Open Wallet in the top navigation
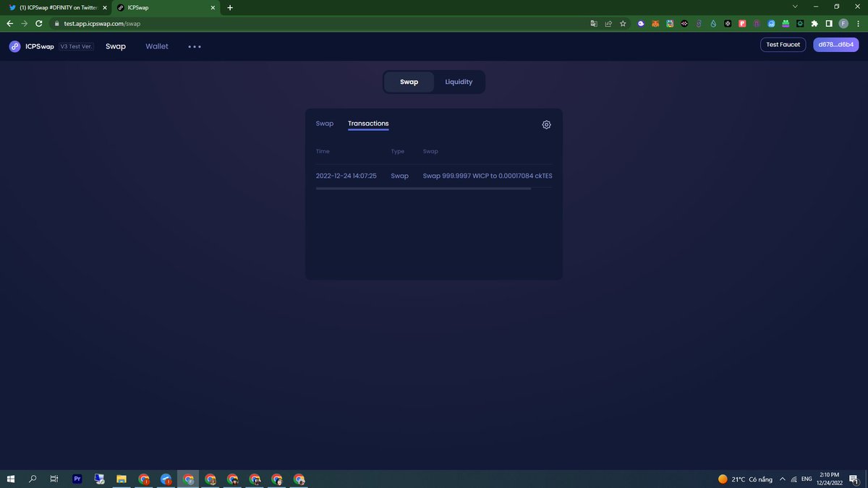 [x=157, y=46]
